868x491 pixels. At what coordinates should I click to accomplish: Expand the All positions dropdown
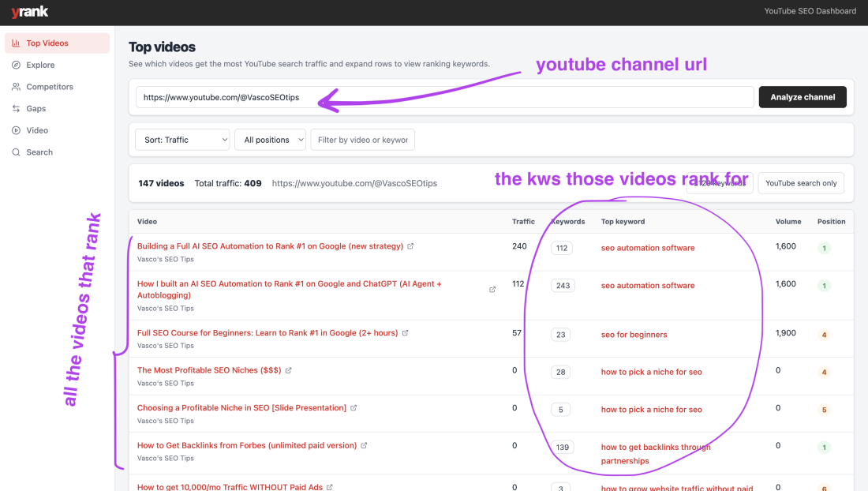point(270,139)
